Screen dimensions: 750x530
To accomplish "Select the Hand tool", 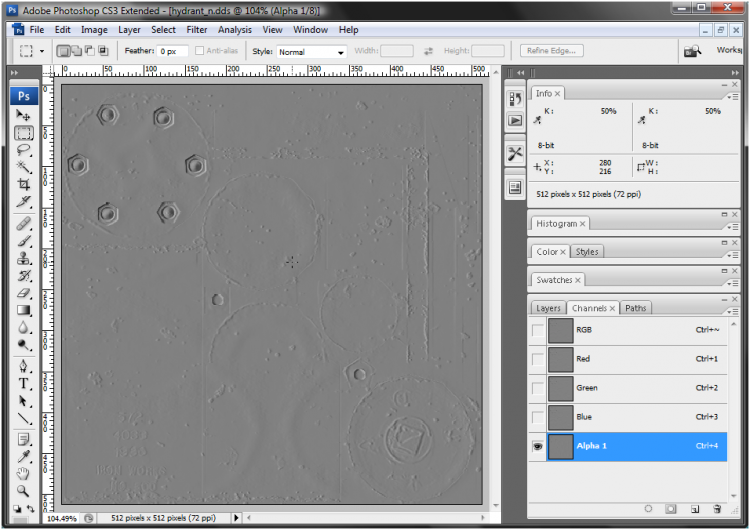I will [24, 473].
